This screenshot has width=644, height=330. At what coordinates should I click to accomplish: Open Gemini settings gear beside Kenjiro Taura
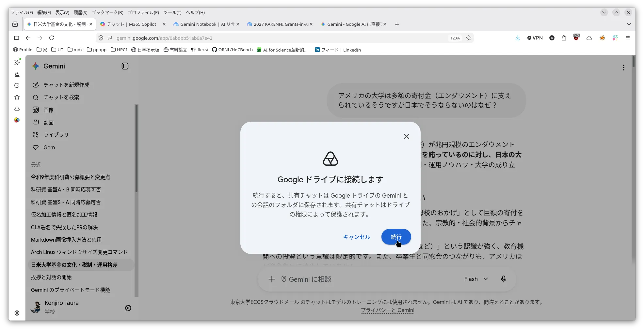tap(128, 308)
